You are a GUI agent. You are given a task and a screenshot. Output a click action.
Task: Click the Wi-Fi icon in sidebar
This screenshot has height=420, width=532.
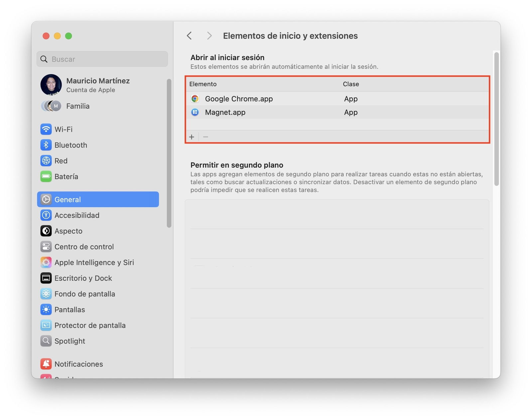pyautogui.click(x=46, y=129)
